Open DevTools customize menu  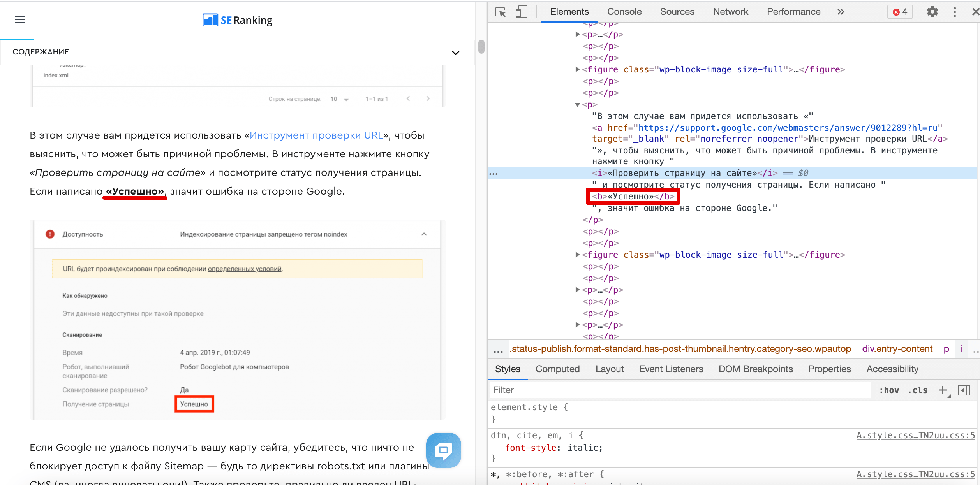pyautogui.click(x=954, y=12)
